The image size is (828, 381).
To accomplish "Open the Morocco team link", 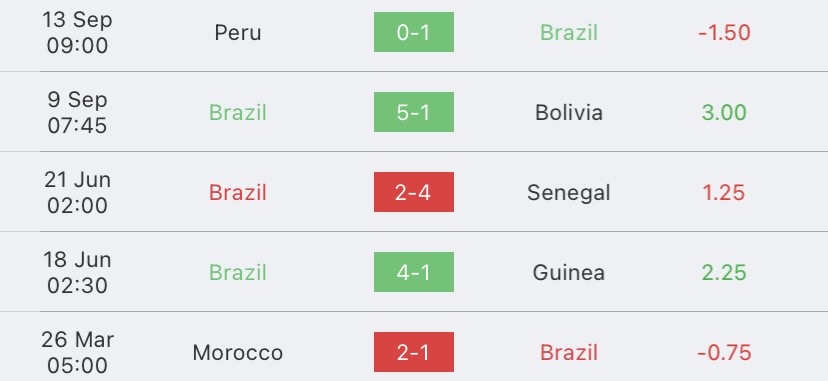I will [238, 353].
